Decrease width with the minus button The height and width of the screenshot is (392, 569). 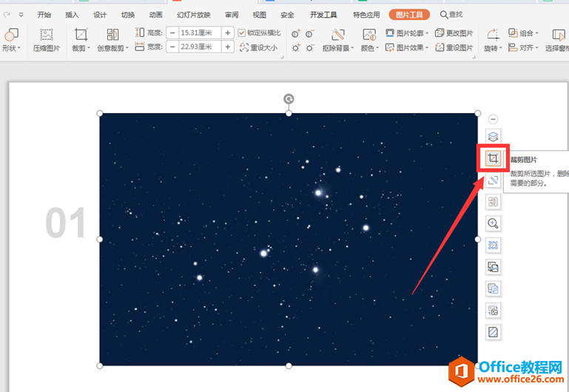172,47
